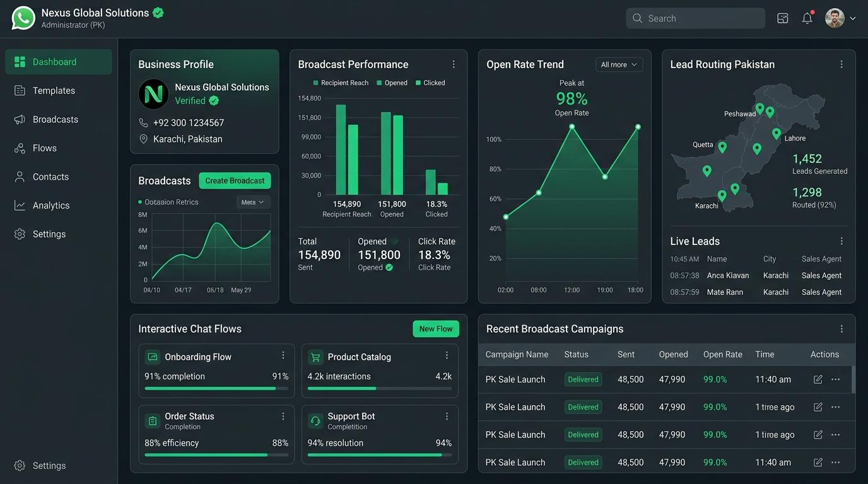Expand the profile menu chevron
The width and height of the screenshot is (868, 484).
click(x=853, y=18)
